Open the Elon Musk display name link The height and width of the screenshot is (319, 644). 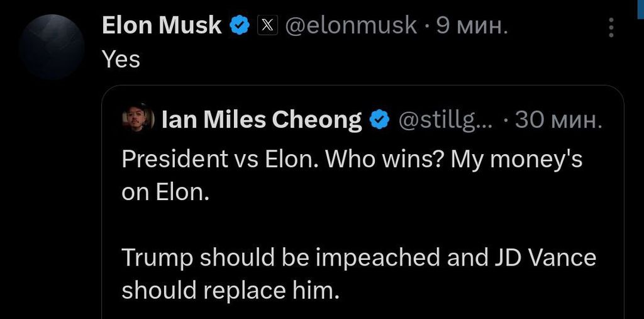[x=162, y=26]
